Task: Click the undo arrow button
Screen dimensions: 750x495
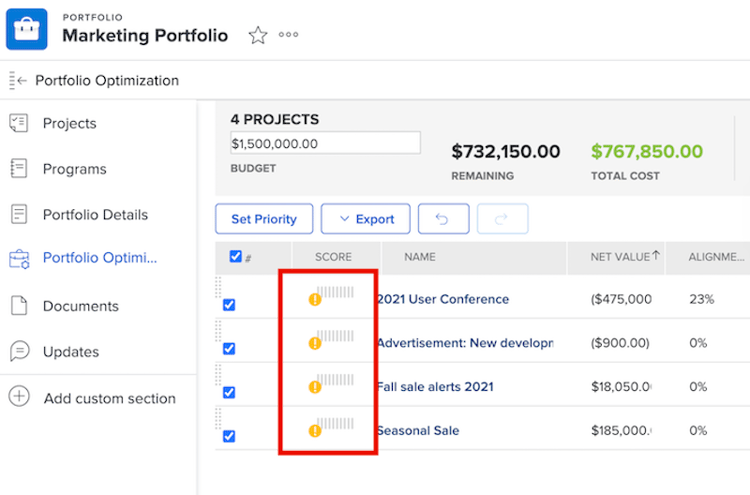Action: point(443,219)
